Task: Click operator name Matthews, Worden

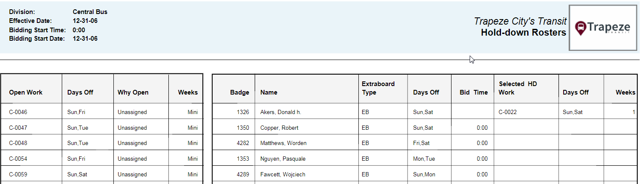Action: [x=283, y=143]
